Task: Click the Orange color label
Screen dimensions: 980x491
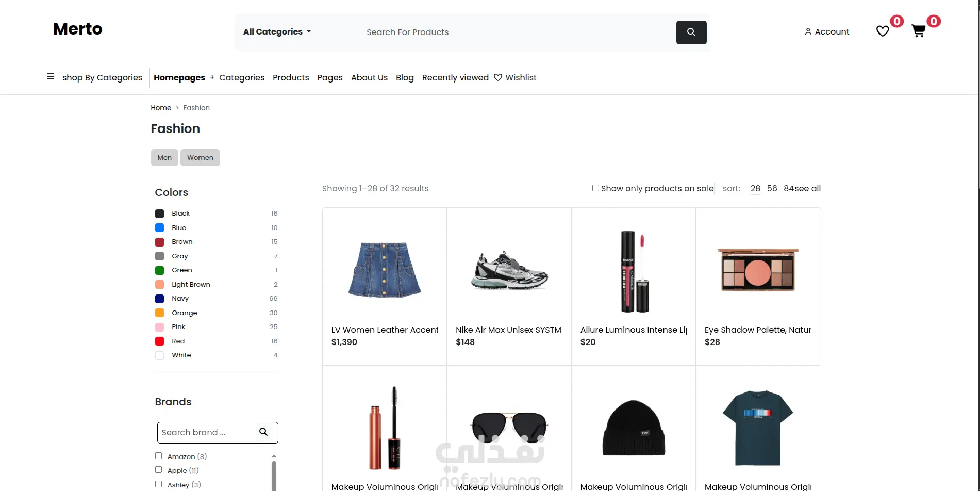Action: pyautogui.click(x=185, y=313)
